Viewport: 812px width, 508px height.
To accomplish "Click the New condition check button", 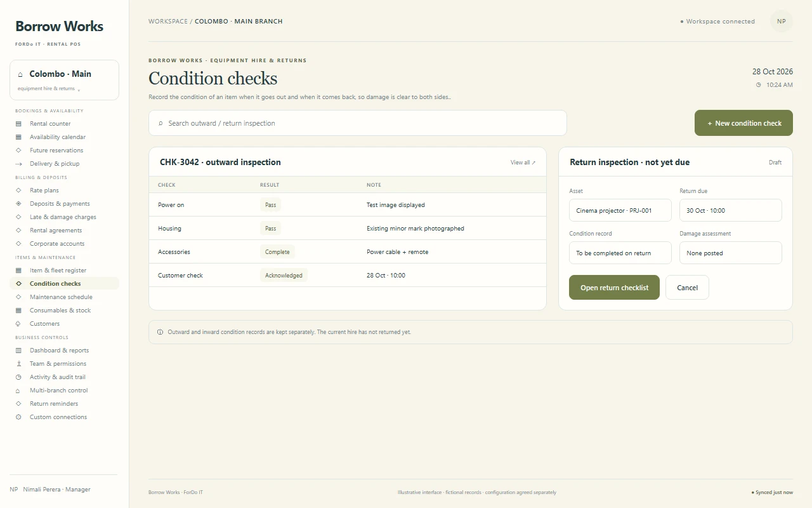I will coord(743,123).
